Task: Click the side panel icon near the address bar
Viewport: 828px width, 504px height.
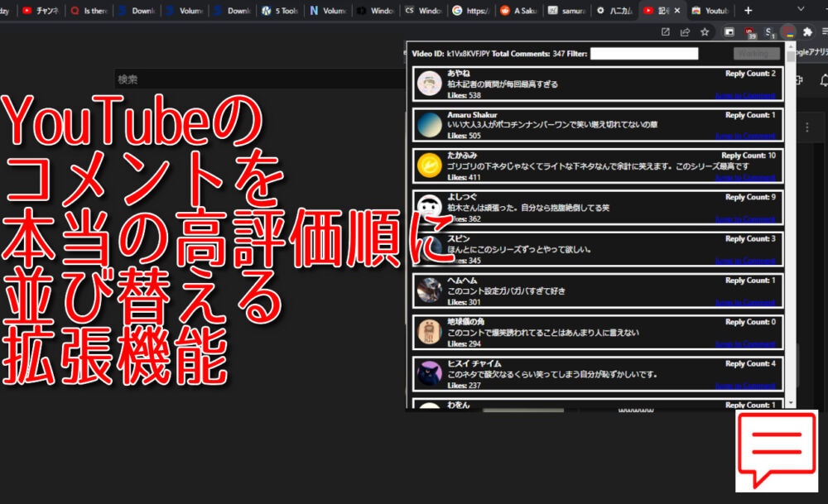Action: [x=729, y=31]
